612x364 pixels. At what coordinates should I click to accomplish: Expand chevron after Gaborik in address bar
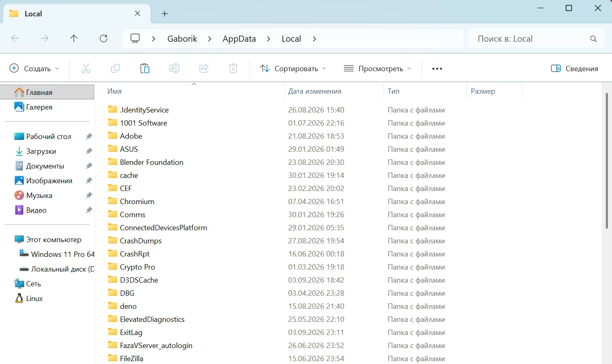point(210,39)
